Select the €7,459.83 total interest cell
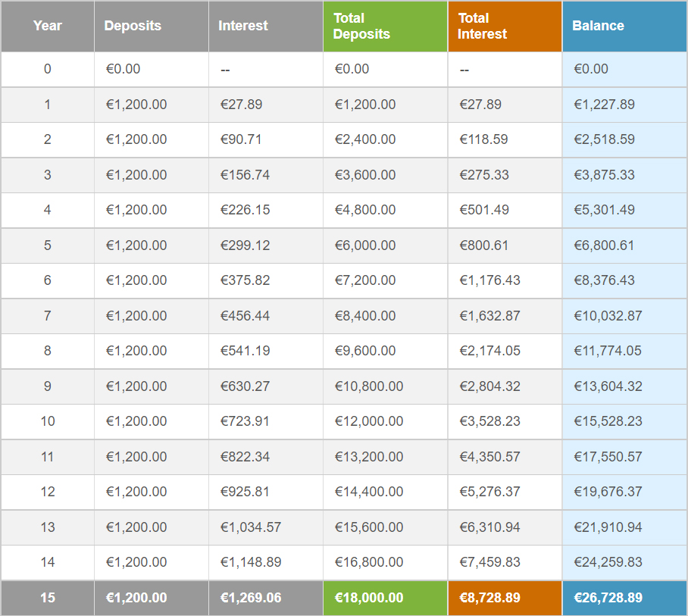This screenshot has height=616, width=688. [x=489, y=562]
